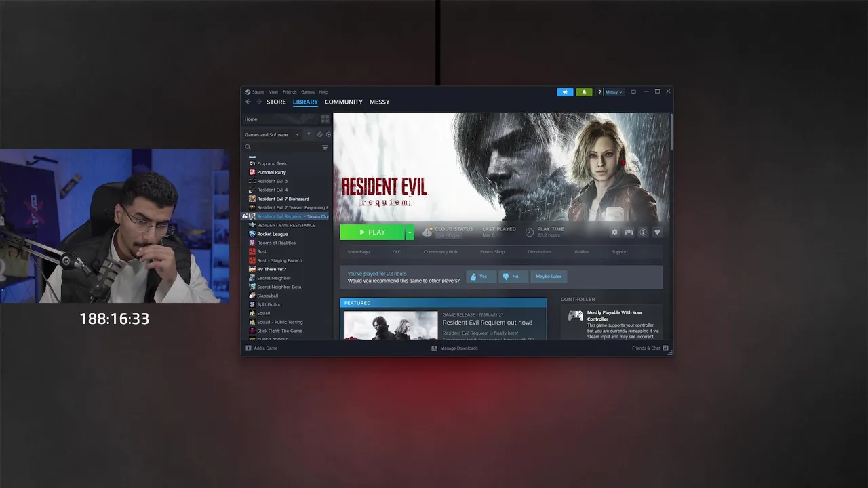Click the question mark help icon
The height and width of the screenshot is (488, 868).
599,92
